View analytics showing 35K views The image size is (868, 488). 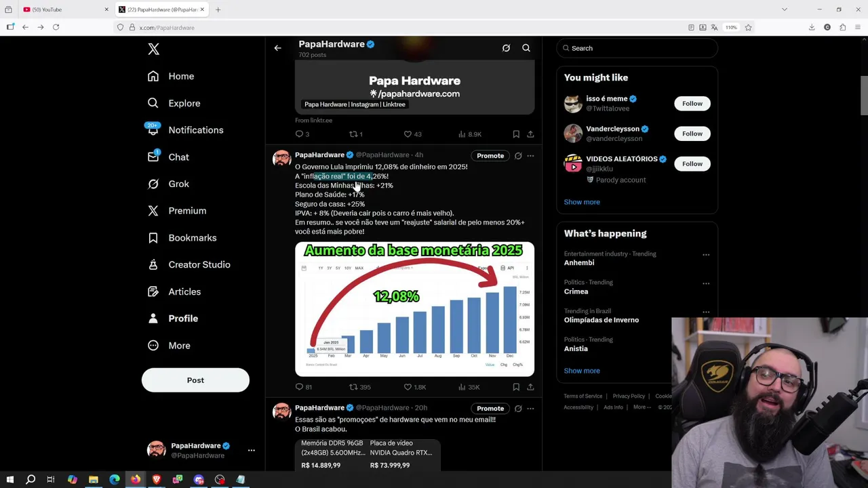point(469,387)
